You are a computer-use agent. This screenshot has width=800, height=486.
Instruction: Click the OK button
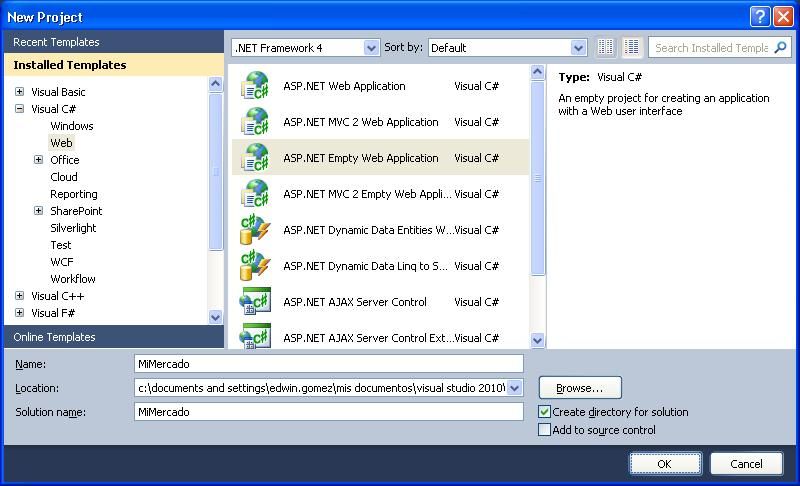(x=665, y=464)
